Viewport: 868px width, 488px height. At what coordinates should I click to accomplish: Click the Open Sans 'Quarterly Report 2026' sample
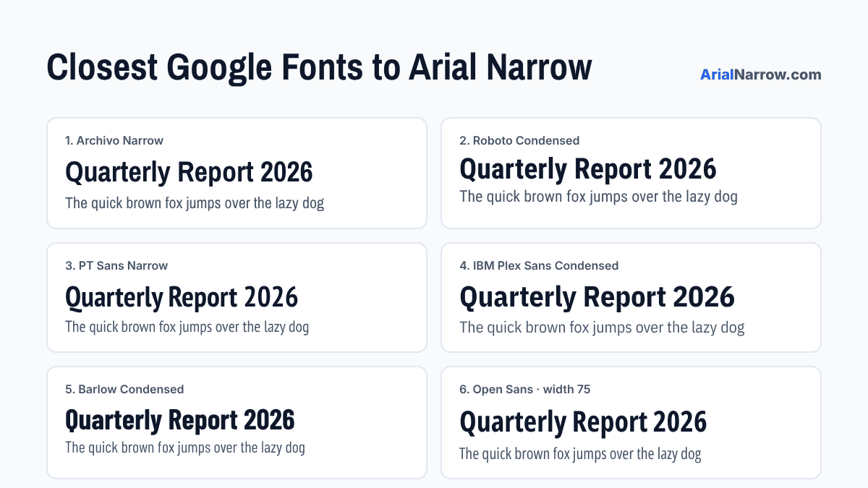click(x=583, y=422)
